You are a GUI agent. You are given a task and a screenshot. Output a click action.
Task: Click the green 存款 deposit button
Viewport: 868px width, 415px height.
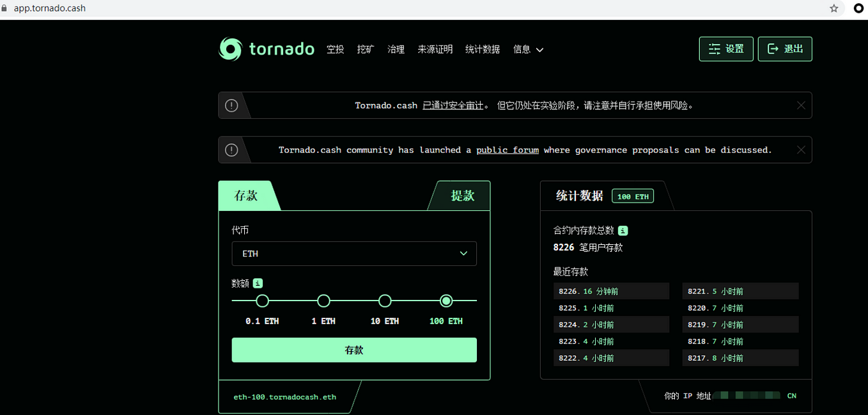click(354, 350)
